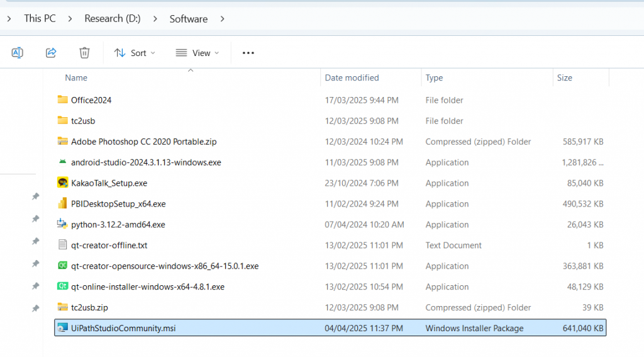
Task: Expand the chevron before This PC
Action: tap(9, 19)
